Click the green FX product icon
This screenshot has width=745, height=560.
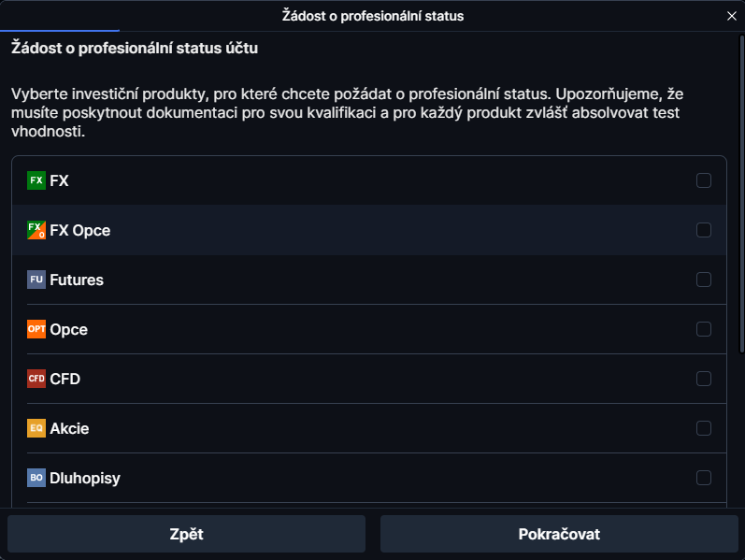coord(36,180)
